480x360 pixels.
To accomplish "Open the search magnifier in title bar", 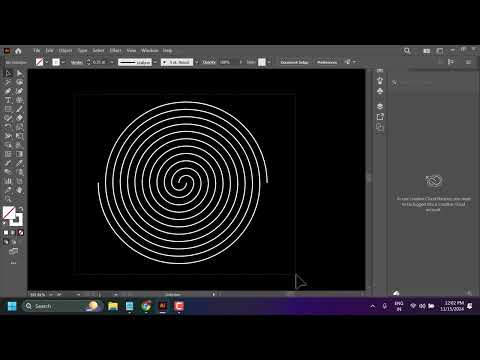I will tap(407, 51).
